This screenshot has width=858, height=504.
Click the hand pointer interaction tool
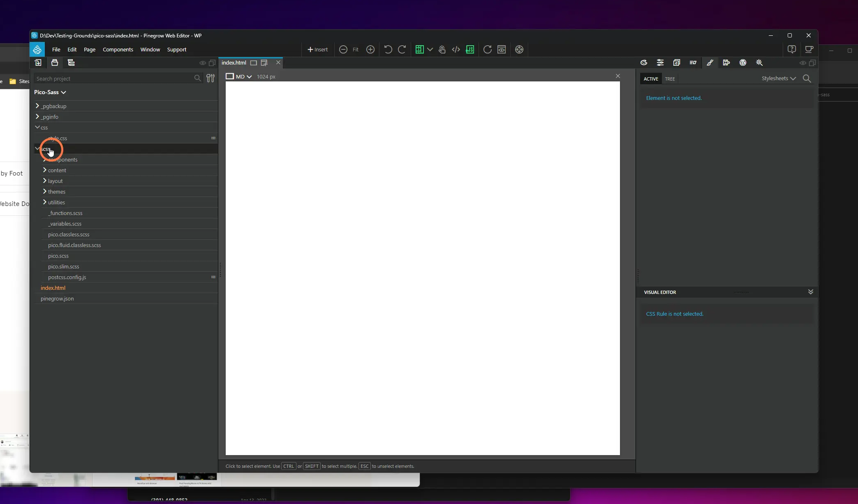(442, 49)
